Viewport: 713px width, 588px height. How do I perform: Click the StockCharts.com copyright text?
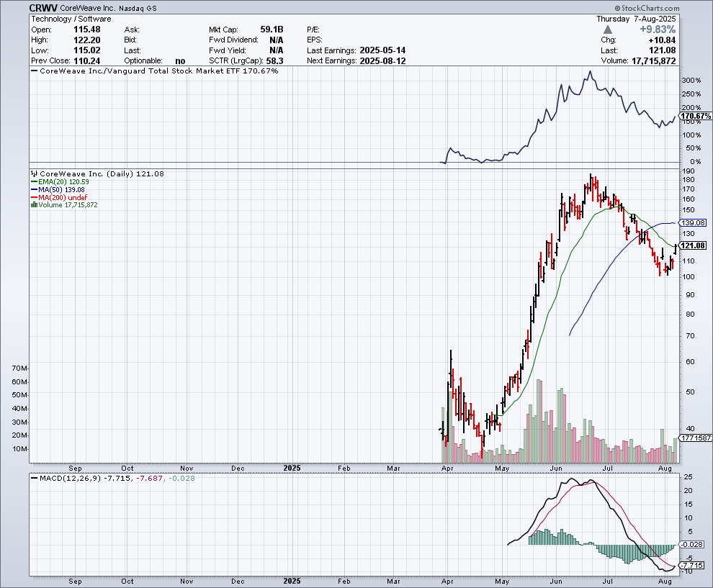tap(647, 8)
